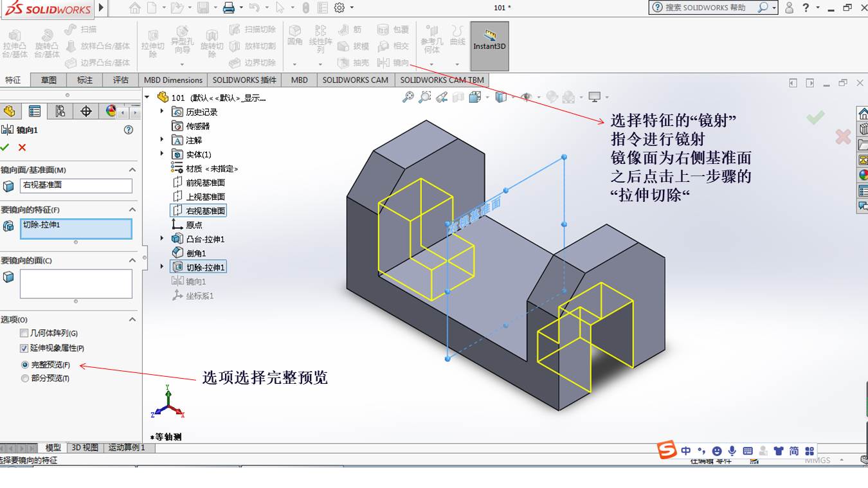Click the 右视基准面 mirror plane field
Screen dimensions: 868x488
(76, 185)
